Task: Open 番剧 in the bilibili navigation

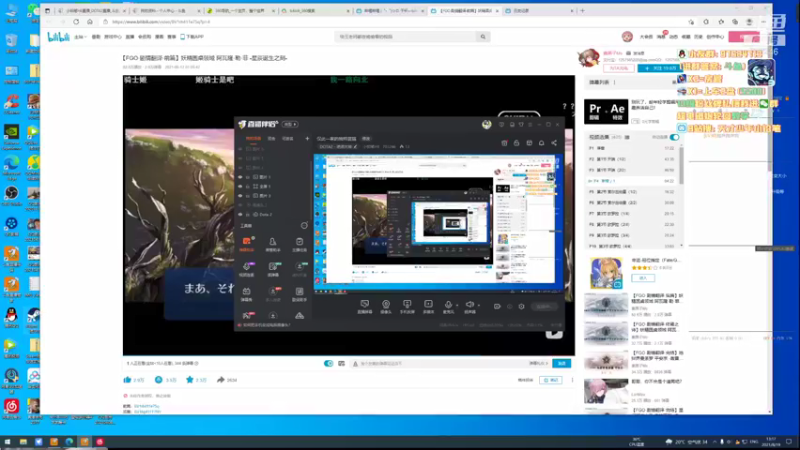Action: click(96, 37)
